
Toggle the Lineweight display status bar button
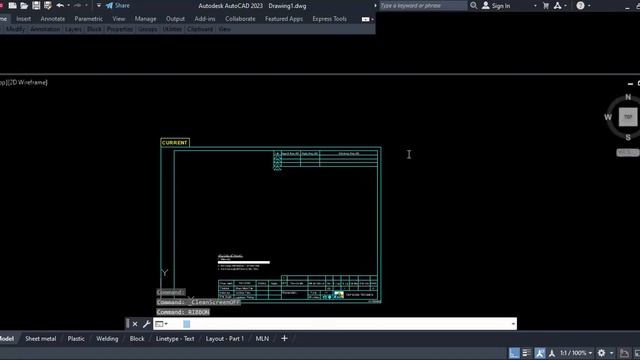(527, 353)
